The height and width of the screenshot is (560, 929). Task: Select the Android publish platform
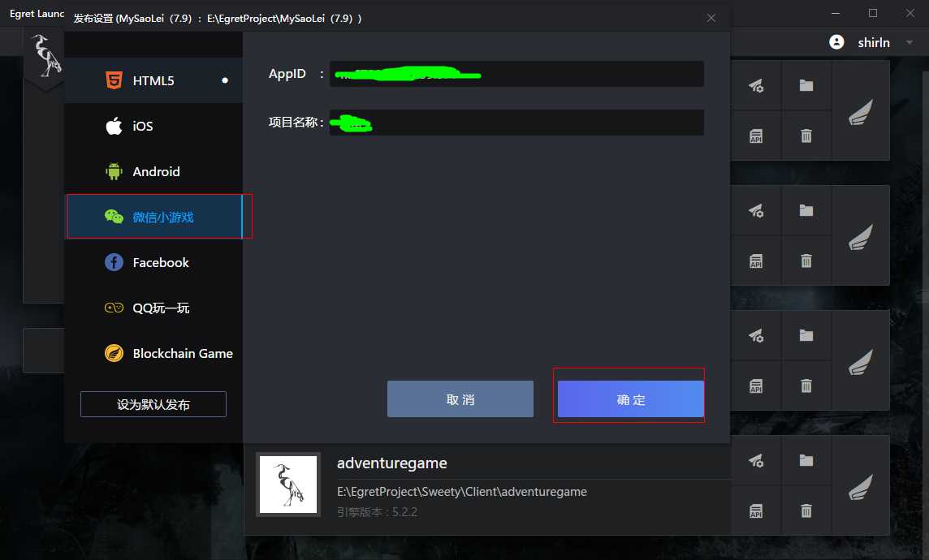(x=153, y=172)
